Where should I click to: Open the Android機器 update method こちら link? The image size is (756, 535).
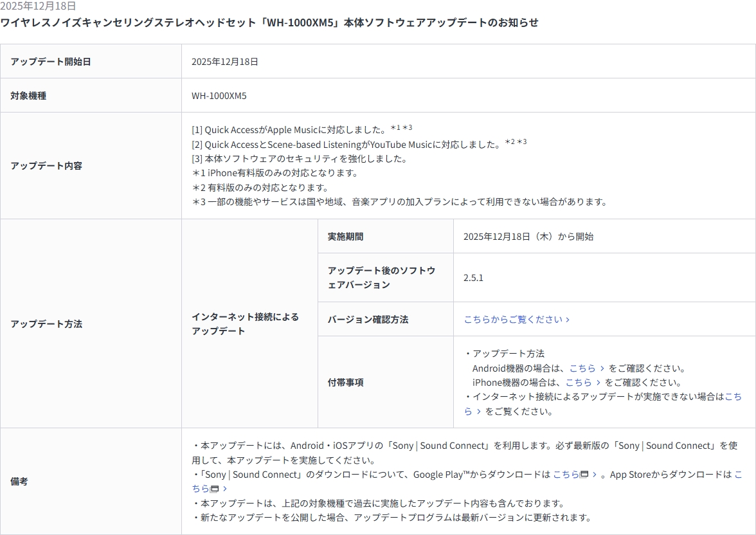tap(582, 368)
